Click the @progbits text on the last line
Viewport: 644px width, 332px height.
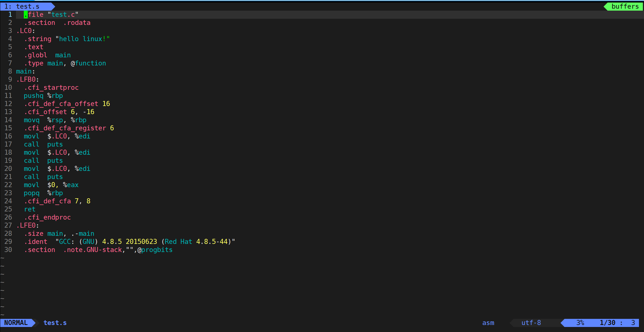(x=155, y=250)
